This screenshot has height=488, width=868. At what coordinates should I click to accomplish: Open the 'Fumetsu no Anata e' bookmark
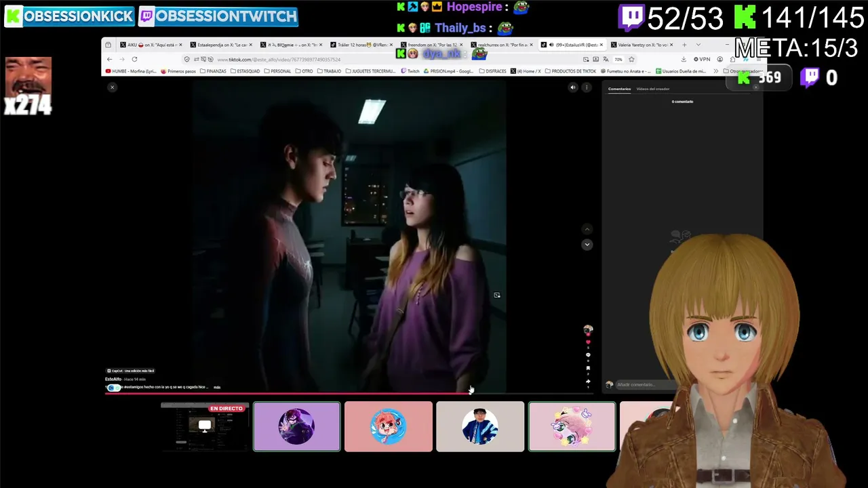tap(626, 71)
